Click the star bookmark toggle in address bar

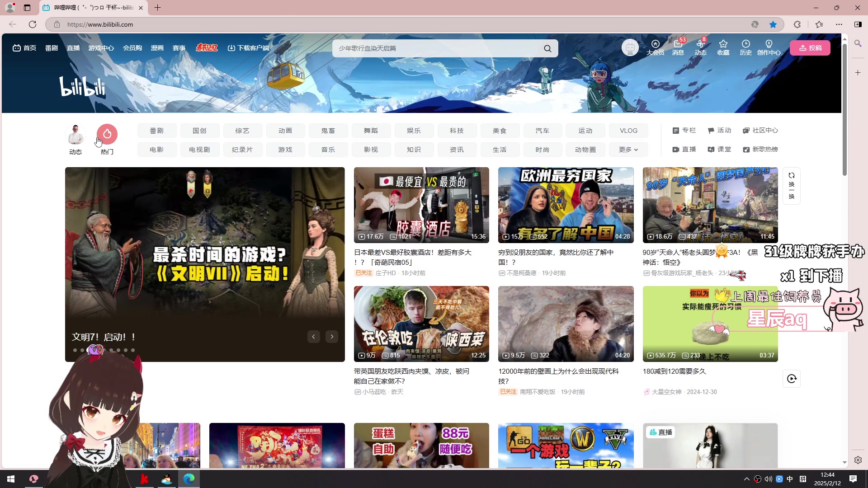773,24
